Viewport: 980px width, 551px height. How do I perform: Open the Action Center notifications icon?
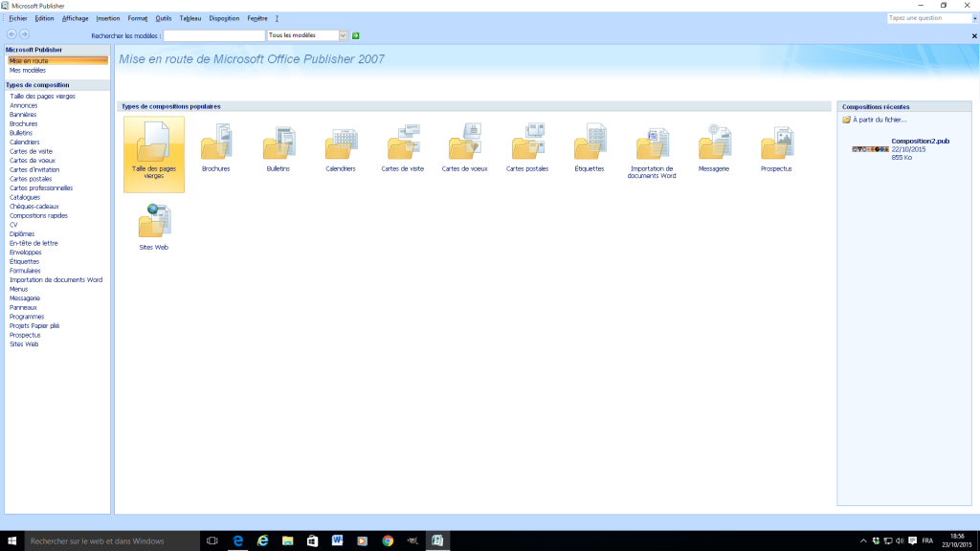[x=912, y=541]
